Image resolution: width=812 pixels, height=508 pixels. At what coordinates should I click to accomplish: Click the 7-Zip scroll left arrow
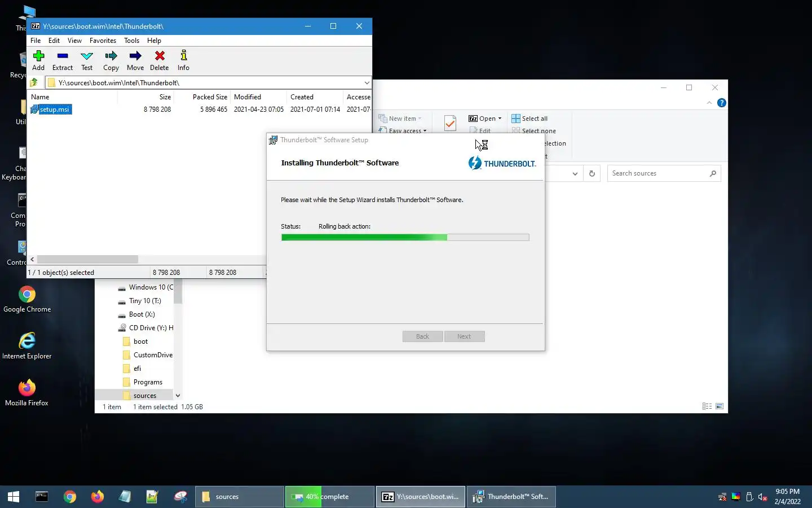32,259
